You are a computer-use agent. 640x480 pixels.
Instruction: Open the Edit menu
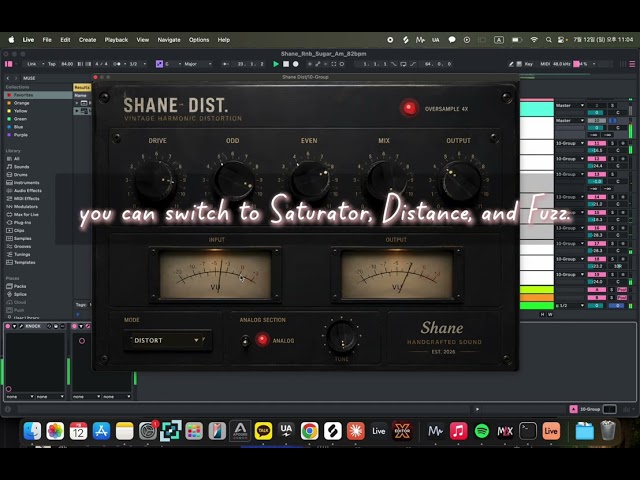coord(65,40)
